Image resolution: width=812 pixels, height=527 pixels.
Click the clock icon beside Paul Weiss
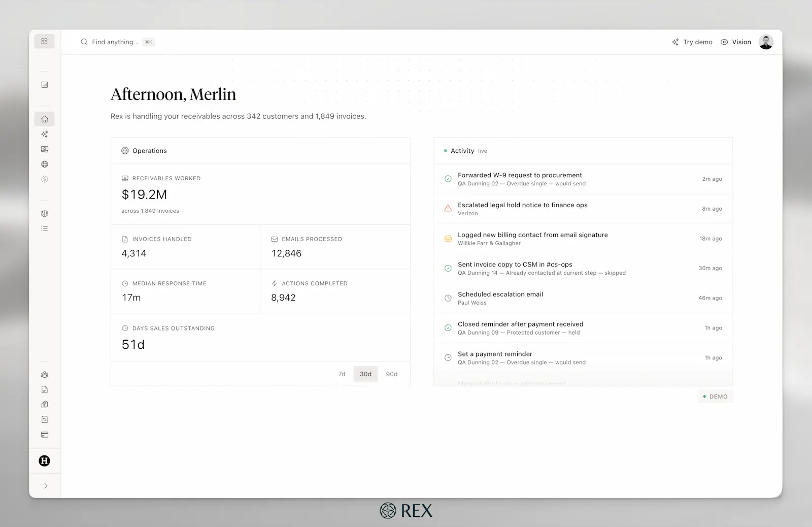pyautogui.click(x=448, y=298)
